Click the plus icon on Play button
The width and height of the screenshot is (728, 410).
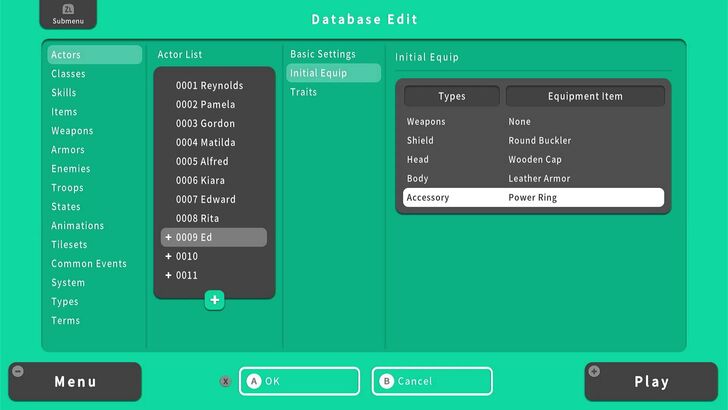(x=594, y=371)
